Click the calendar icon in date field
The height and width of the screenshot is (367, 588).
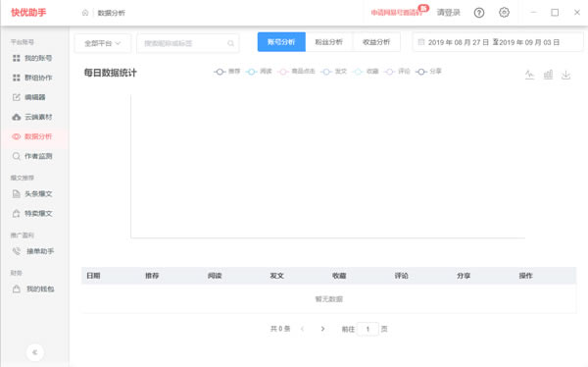point(421,42)
